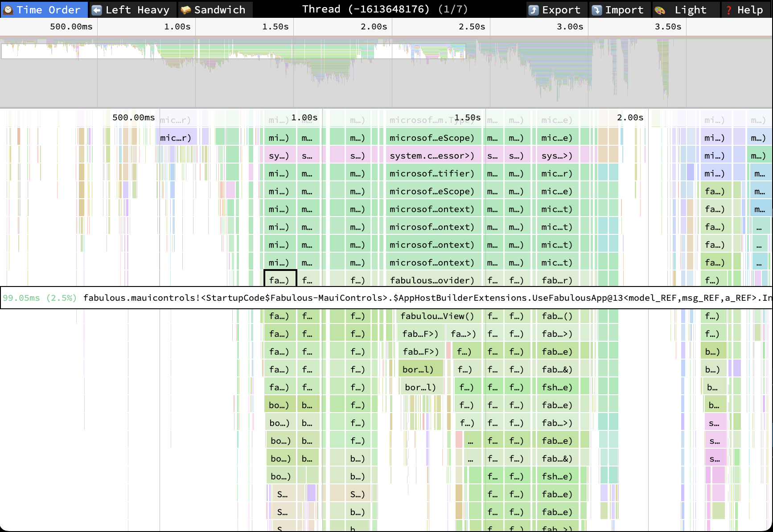Click the Export arrow icon
The width and height of the screenshot is (773, 532).
(x=534, y=9)
